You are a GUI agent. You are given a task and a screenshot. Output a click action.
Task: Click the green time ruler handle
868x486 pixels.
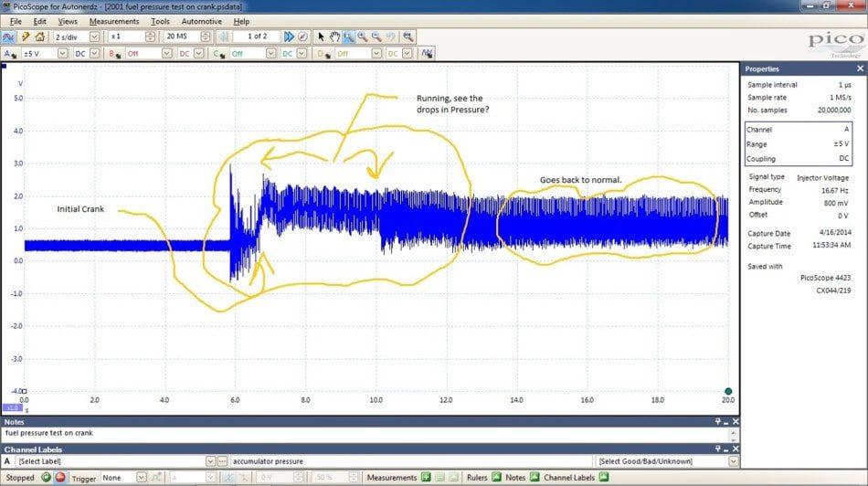(728, 391)
